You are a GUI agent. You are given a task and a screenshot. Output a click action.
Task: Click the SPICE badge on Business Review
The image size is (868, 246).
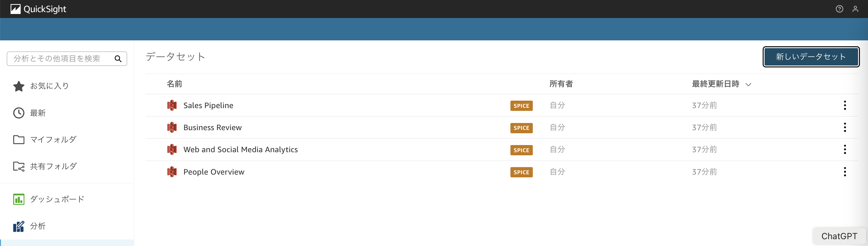pos(521,128)
